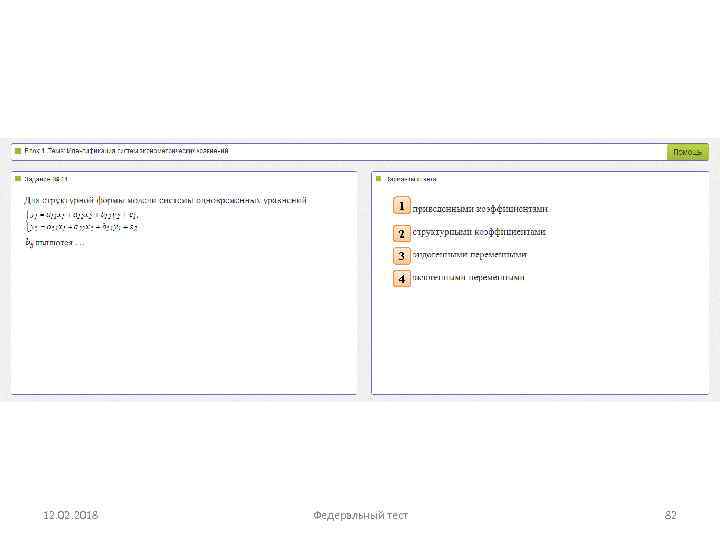Click the date 12.02.2018 in footer

tap(71, 515)
